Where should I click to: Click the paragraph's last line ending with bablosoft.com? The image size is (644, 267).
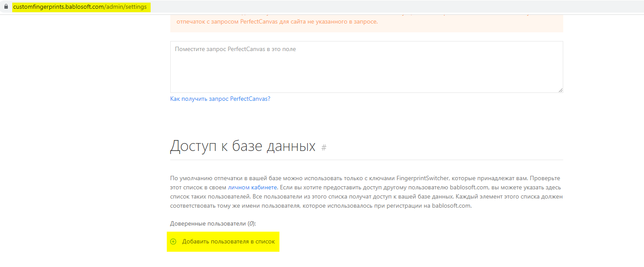pyautogui.click(x=321, y=206)
